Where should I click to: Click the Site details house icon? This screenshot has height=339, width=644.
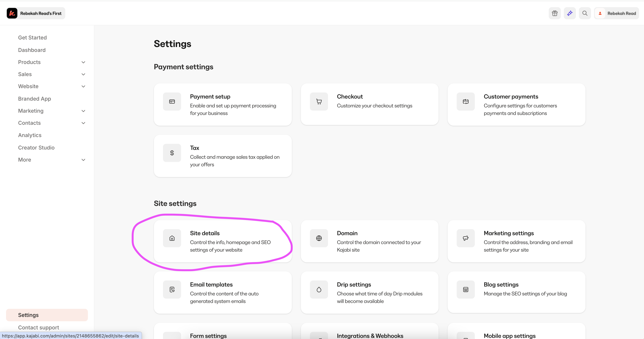(172, 238)
